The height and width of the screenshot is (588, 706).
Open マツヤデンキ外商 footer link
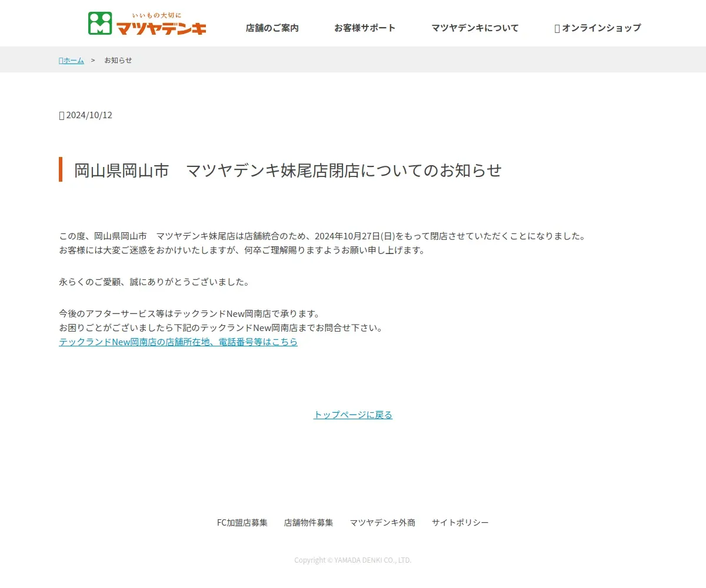point(382,522)
